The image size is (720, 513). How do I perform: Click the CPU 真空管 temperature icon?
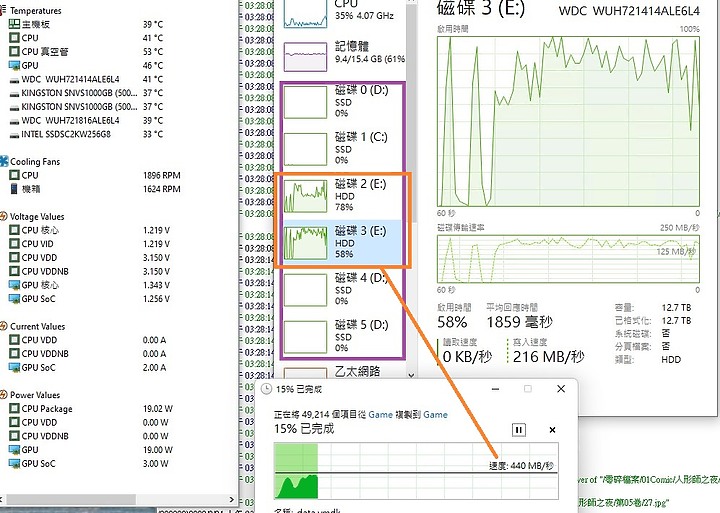14,51
